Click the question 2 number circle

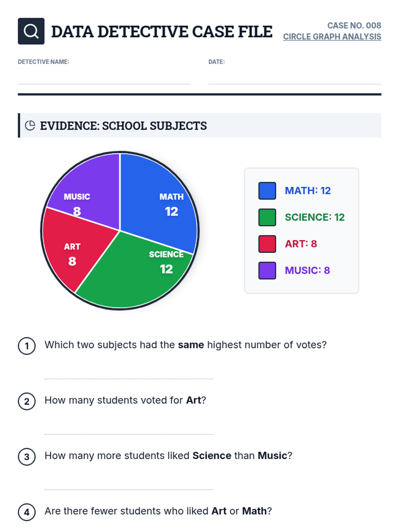click(x=27, y=401)
